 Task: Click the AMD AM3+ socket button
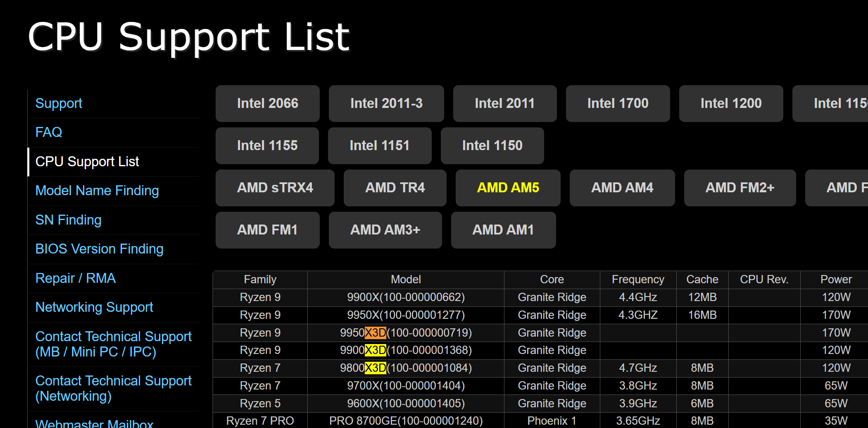click(385, 230)
